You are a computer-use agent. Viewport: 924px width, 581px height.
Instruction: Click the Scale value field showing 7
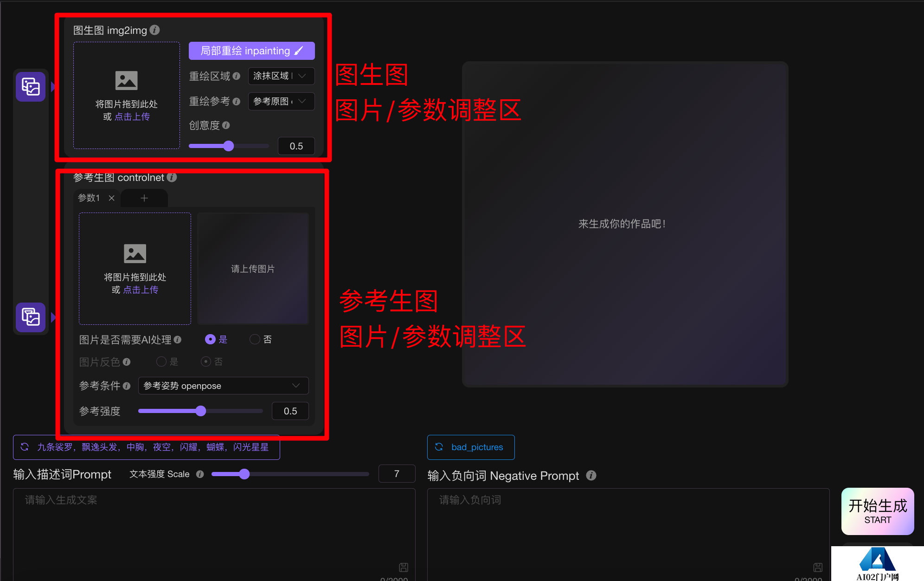click(x=397, y=474)
